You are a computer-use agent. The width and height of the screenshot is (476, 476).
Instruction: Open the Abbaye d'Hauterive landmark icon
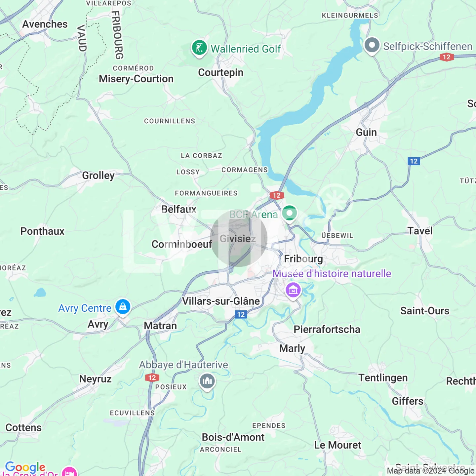point(207,382)
